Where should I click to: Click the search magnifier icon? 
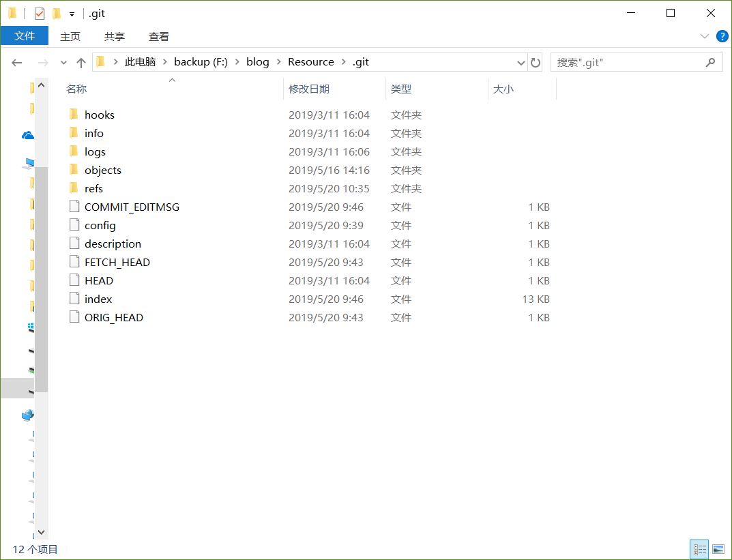(710, 62)
